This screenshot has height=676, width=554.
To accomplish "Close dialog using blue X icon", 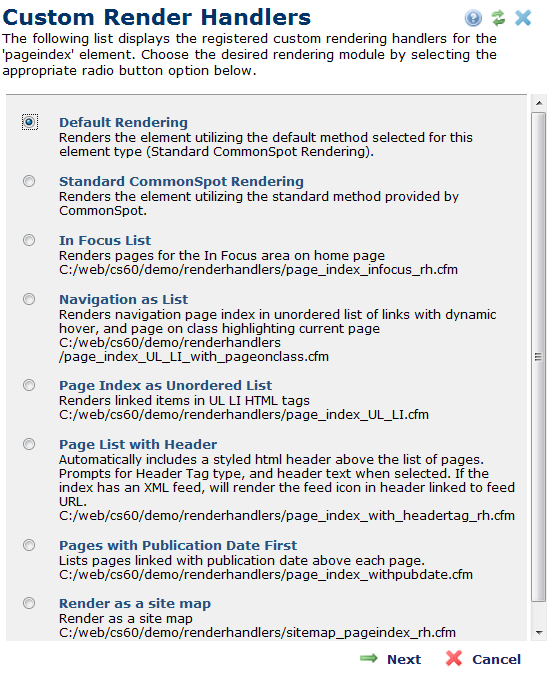I will pyautogui.click(x=523, y=18).
